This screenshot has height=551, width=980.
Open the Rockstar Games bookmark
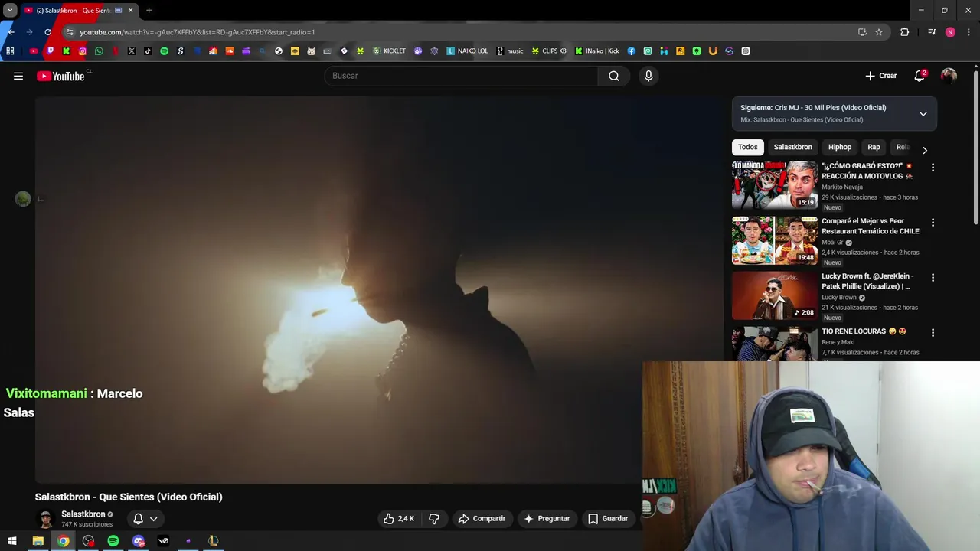pyautogui.click(x=680, y=51)
